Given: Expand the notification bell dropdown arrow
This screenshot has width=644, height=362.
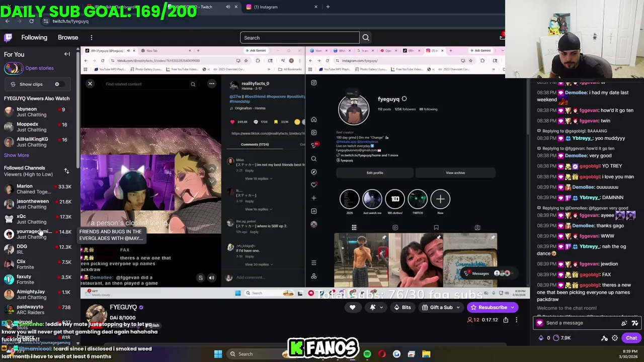Looking at the screenshot, I should [x=381, y=307].
